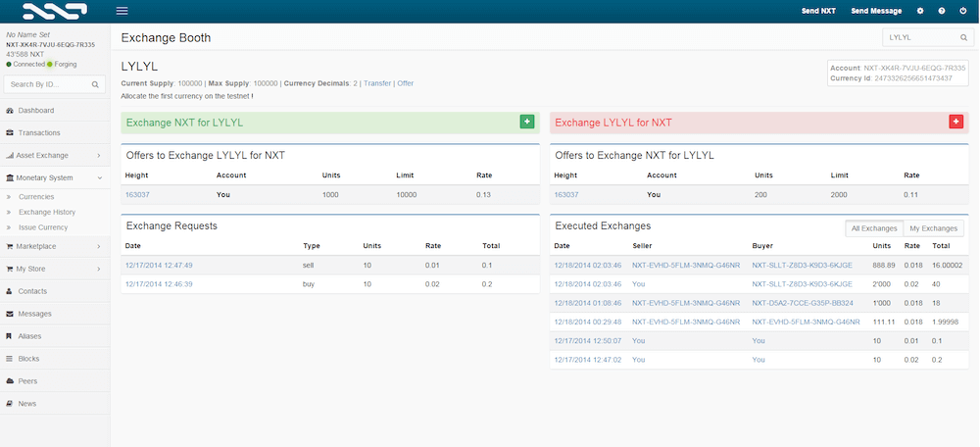The height and width of the screenshot is (447, 980).
Task: Collapse Monetary System sidebar section
Action: [x=55, y=178]
